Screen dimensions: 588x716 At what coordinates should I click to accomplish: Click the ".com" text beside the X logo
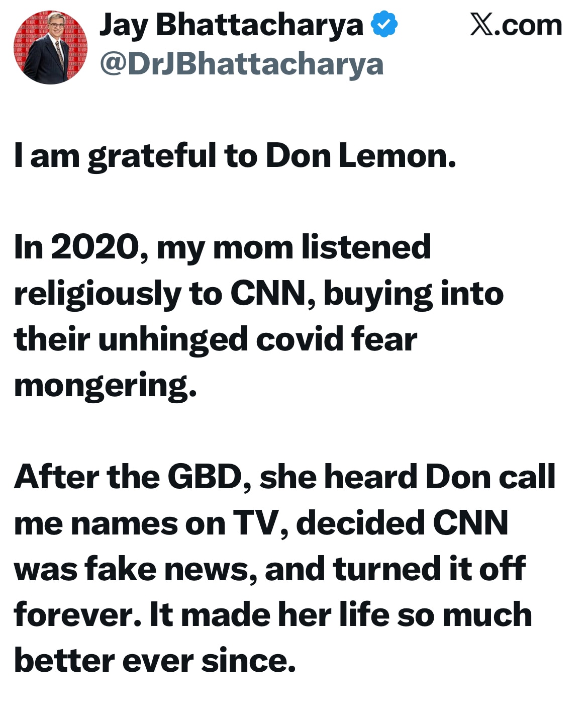[x=528, y=25]
